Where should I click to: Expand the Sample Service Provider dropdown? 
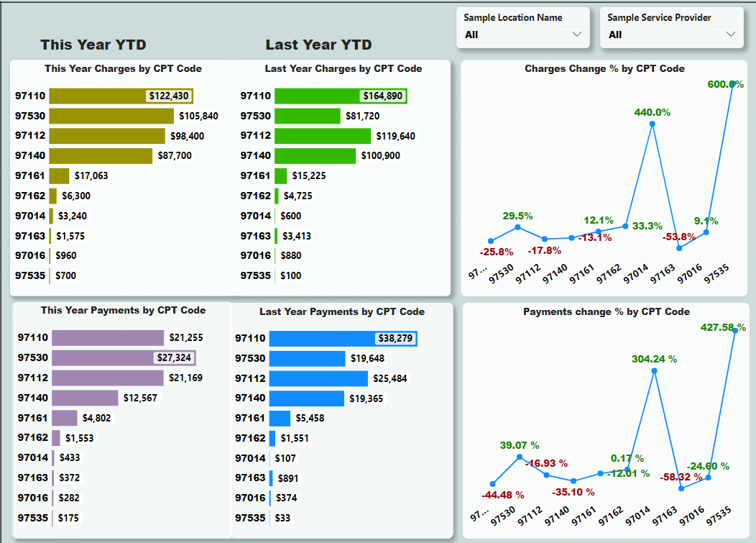coord(671,35)
